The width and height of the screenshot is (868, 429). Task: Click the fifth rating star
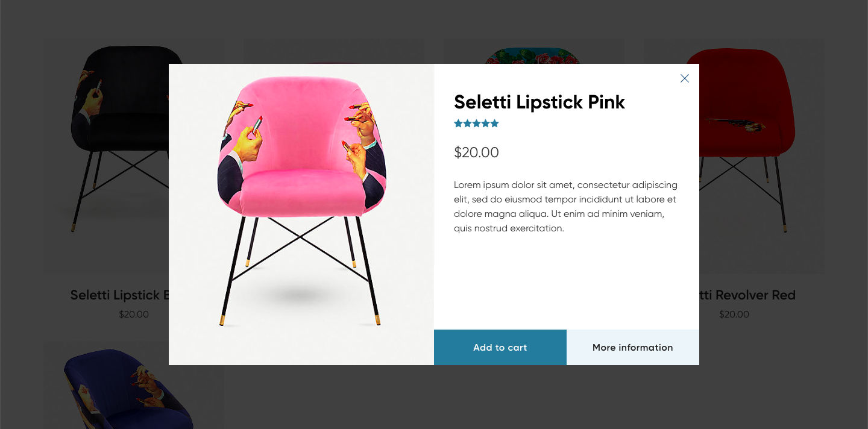tap(494, 124)
